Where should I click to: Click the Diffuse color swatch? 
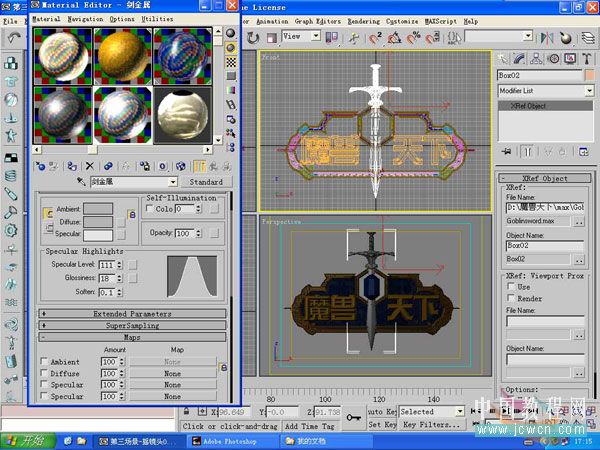click(98, 221)
